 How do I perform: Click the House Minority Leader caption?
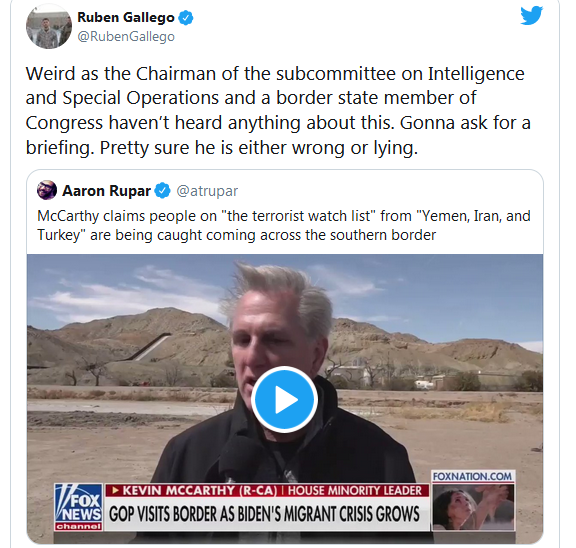(x=354, y=490)
